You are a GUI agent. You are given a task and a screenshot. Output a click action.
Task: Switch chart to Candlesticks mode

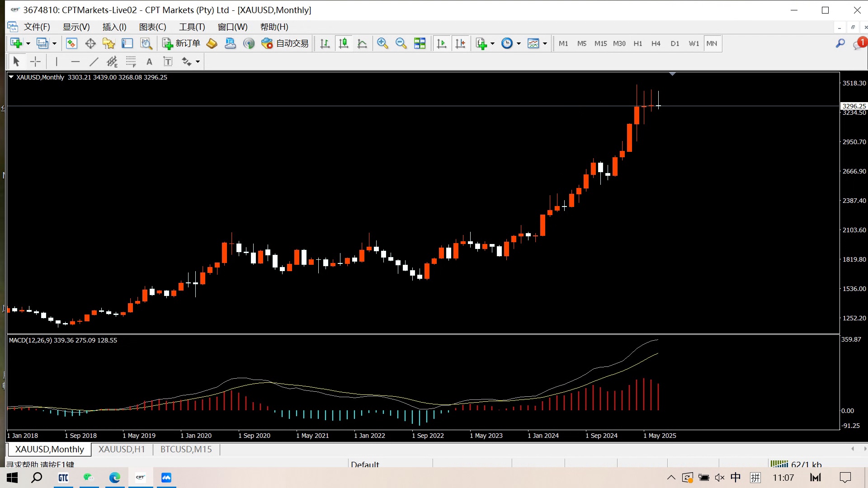point(344,43)
